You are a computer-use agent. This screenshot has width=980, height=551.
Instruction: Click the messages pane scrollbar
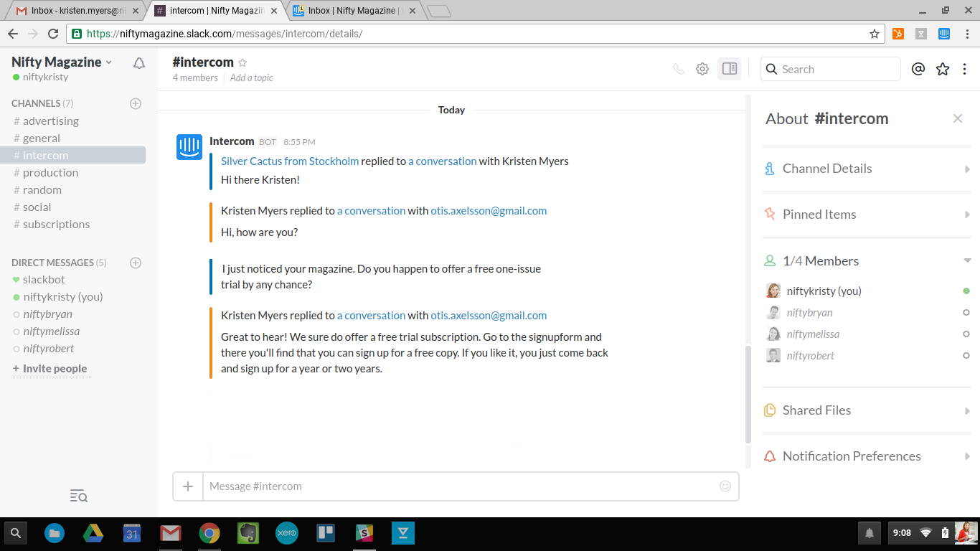coord(748,395)
